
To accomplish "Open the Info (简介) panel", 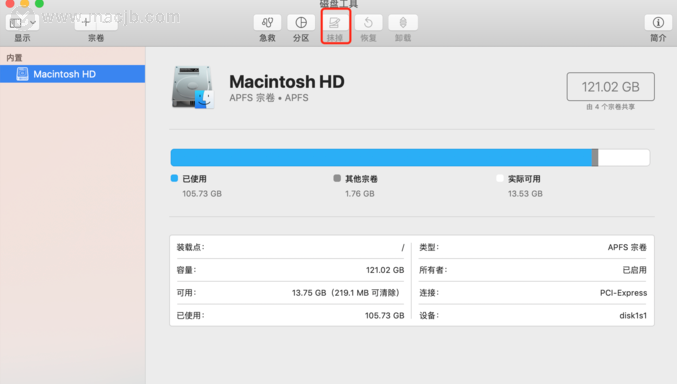I will tap(658, 22).
